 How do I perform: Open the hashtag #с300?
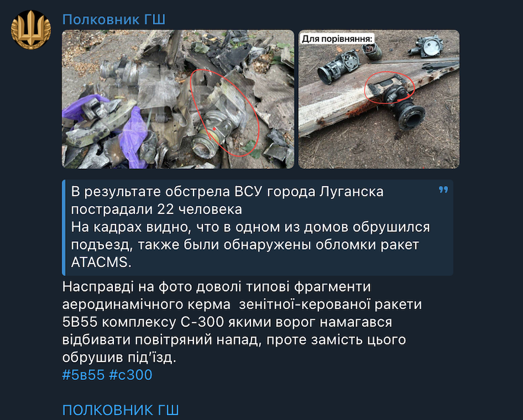[130, 375]
